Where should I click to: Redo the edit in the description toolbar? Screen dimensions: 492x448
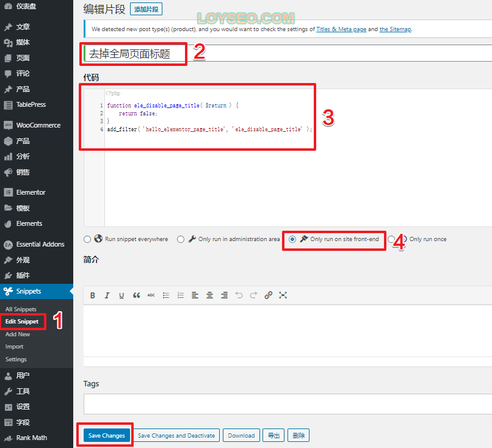253,295
